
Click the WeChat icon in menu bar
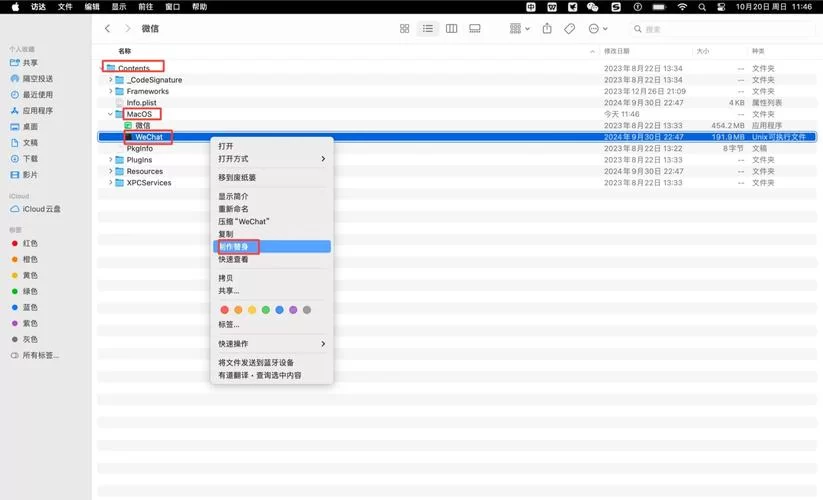[593, 7]
